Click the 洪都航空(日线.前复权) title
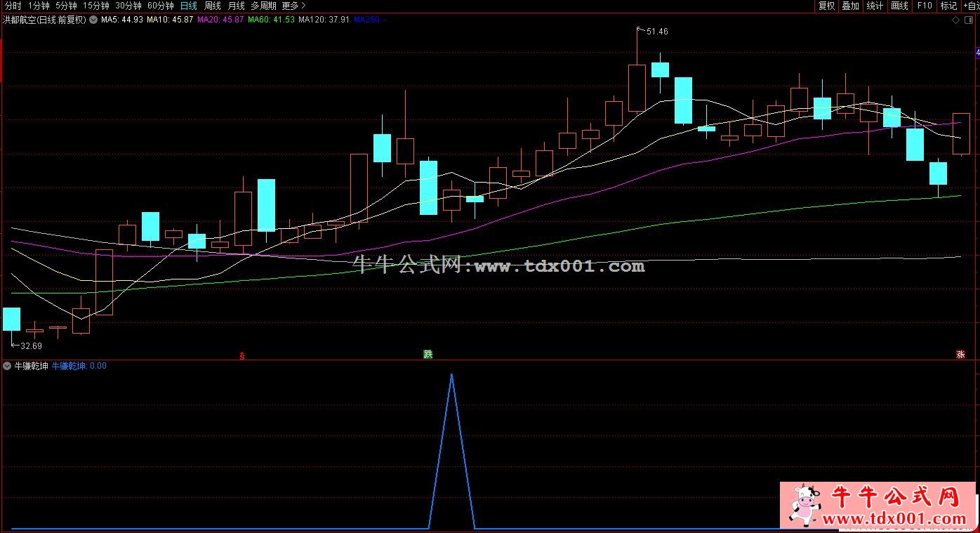The image size is (980, 533). (x=44, y=20)
